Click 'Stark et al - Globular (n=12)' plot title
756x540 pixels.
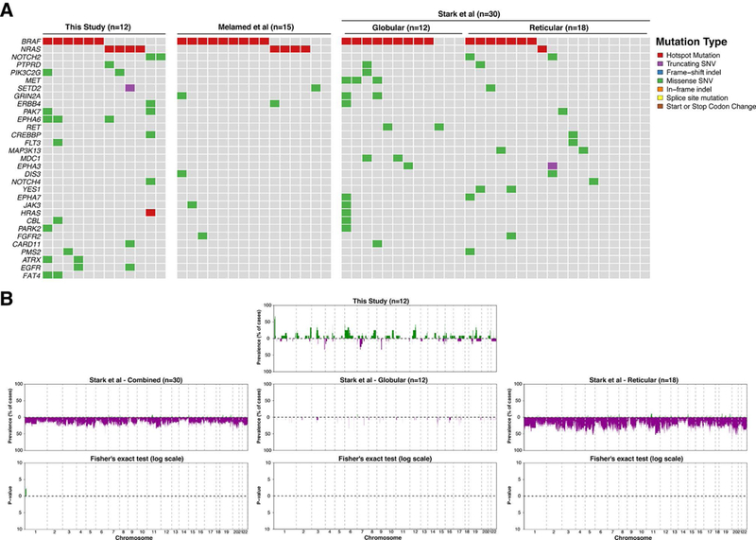pyautogui.click(x=384, y=380)
